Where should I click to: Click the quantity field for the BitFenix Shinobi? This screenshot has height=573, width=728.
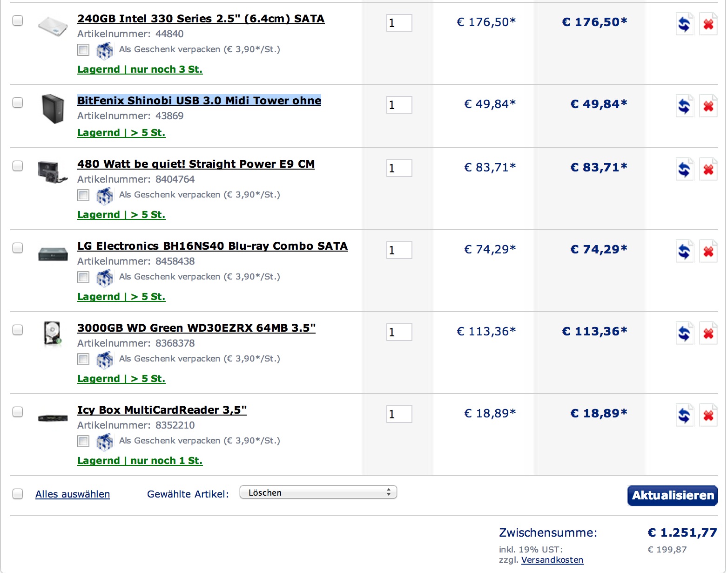click(399, 105)
